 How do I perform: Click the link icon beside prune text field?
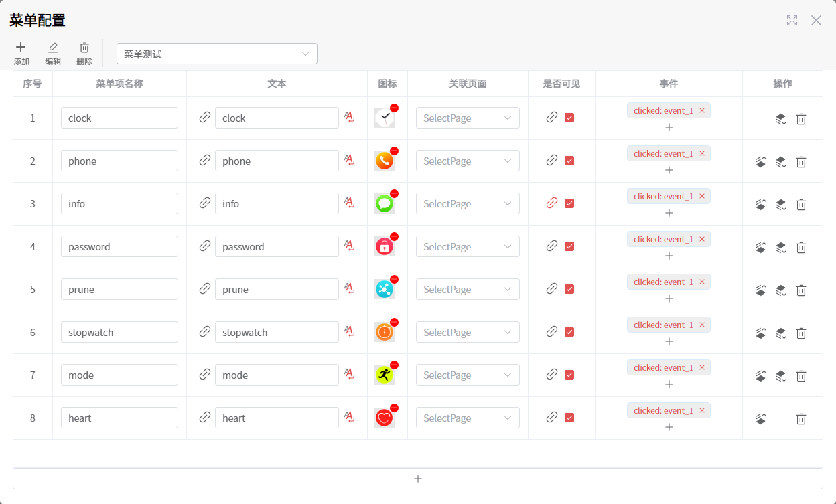[x=205, y=288]
